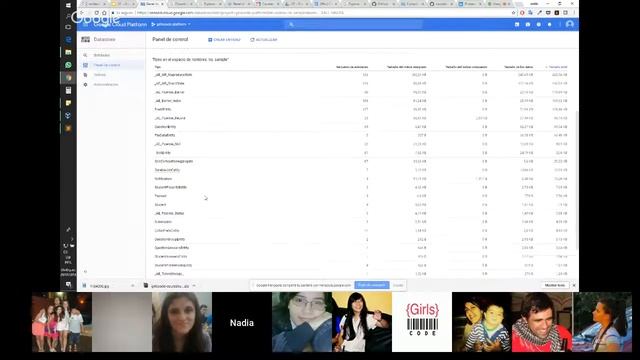Select the thumbnail of man with scarf
This screenshot has height=360, width=640.
click(542, 322)
